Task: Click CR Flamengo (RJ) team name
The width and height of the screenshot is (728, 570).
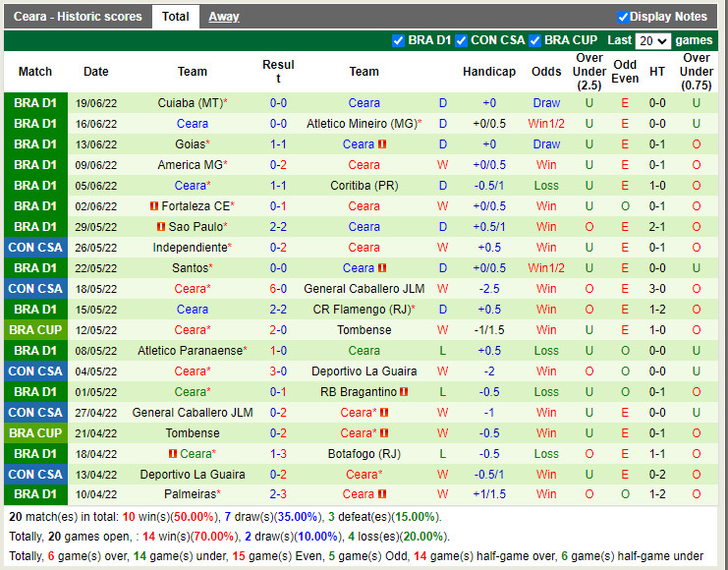Action: click(x=364, y=310)
